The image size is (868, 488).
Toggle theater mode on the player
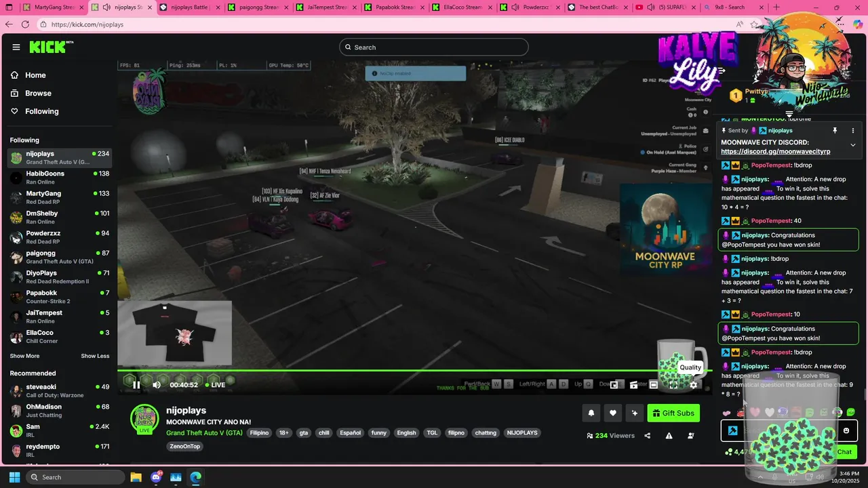pos(653,385)
